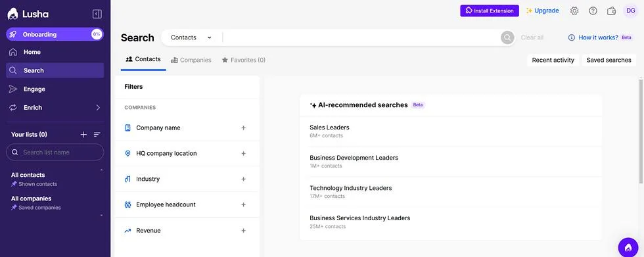Image resolution: width=644 pixels, height=257 pixels.
Task: Add a new list with plus icon
Action: click(84, 135)
